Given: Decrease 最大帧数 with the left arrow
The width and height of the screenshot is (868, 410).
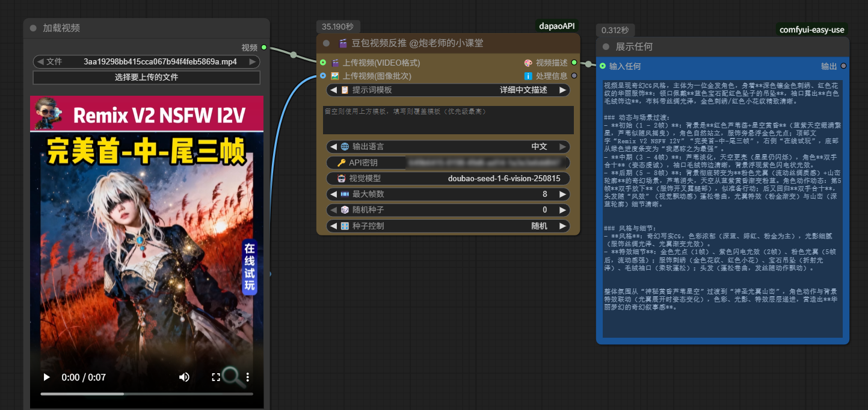Looking at the screenshot, I should (333, 194).
